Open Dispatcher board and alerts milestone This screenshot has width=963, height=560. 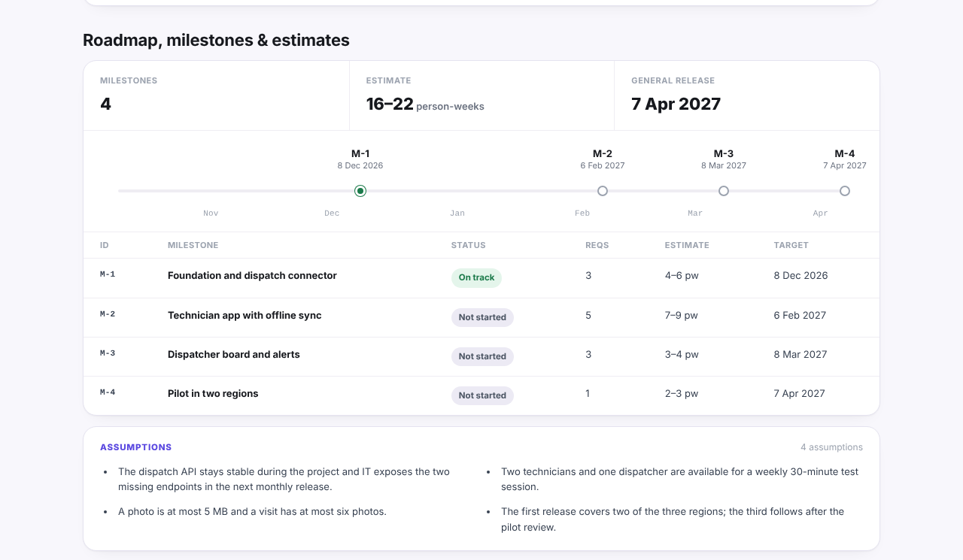[234, 355]
